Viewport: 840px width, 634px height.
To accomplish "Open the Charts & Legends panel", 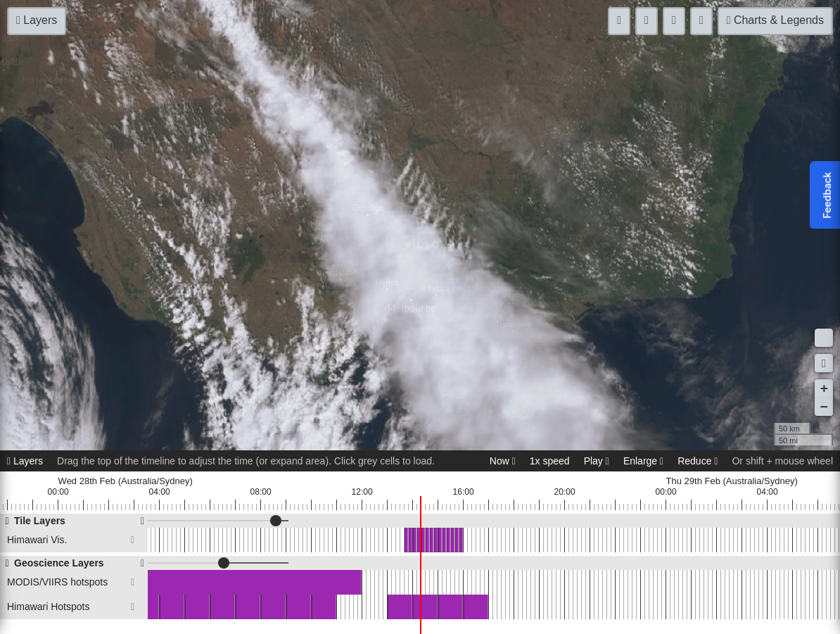I will coord(775,21).
